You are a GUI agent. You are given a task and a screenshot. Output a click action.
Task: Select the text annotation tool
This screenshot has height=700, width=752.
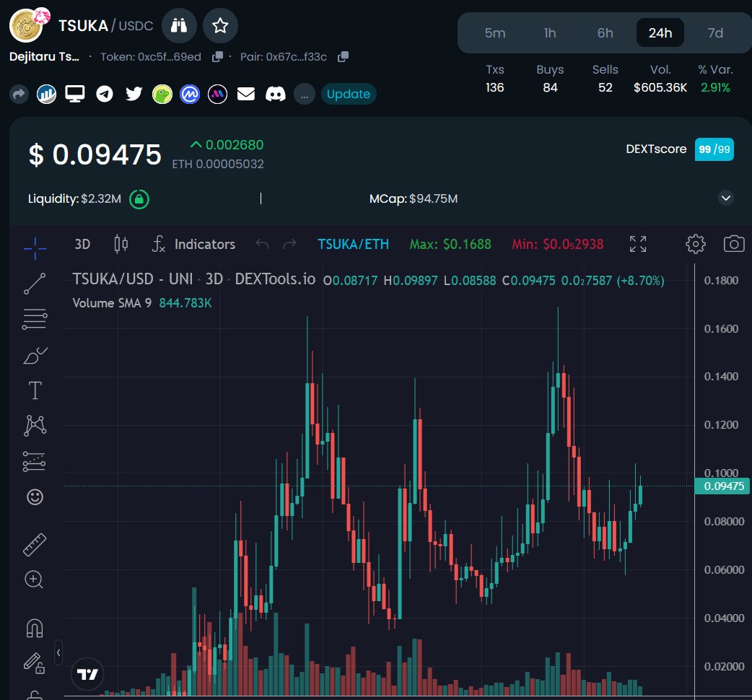pos(34,390)
